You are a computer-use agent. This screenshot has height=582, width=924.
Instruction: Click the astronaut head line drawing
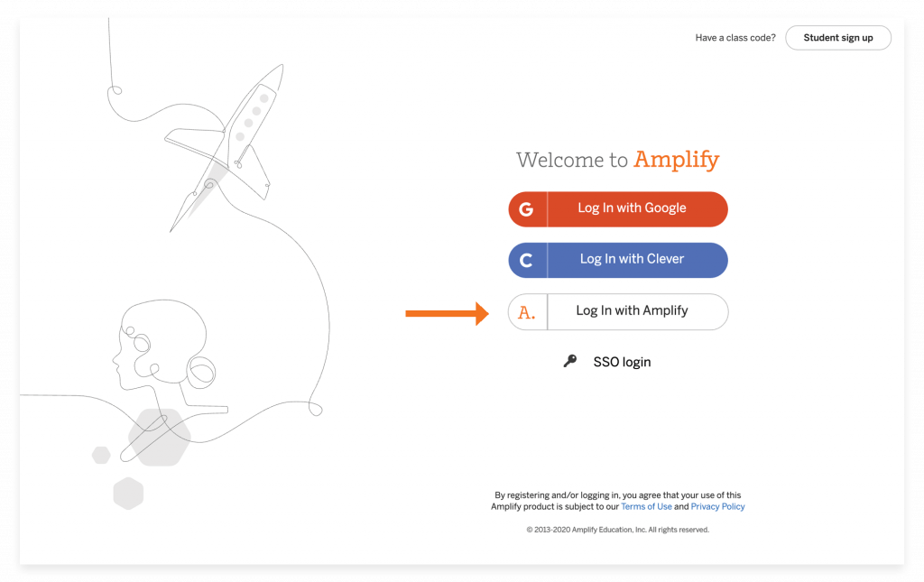(x=167, y=356)
